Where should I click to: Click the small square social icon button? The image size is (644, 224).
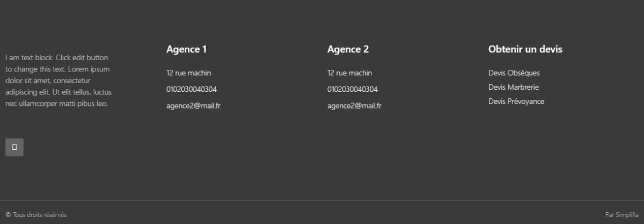14,147
